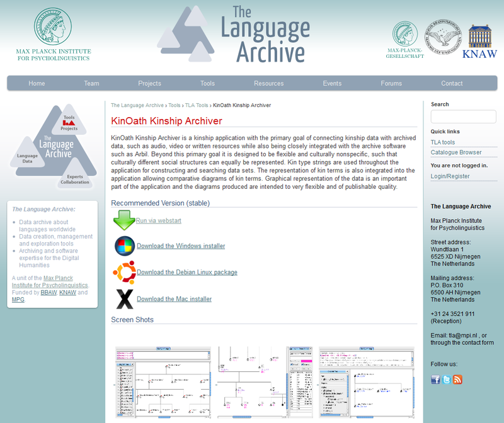Open the Team menu item
The width and height of the screenshot is (504, 423).
coord(91,83)
